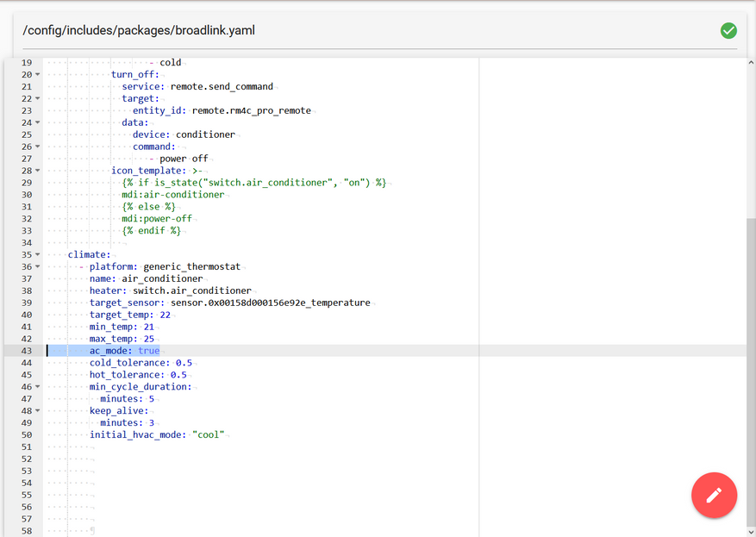Click 'minutes: 5' under min_cycle_duration
Screen dimensions: 756x537
point(128,399)
